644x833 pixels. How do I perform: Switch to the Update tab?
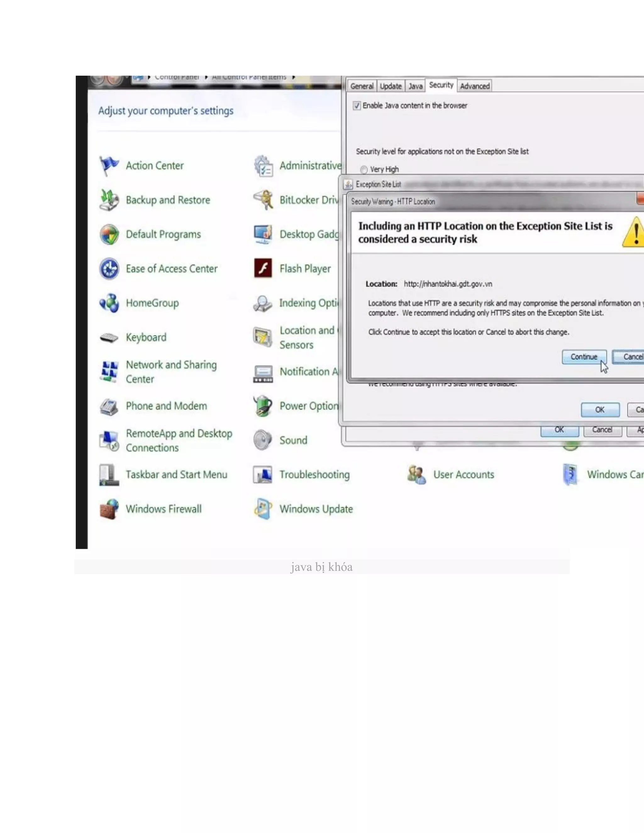click(390, 86)
